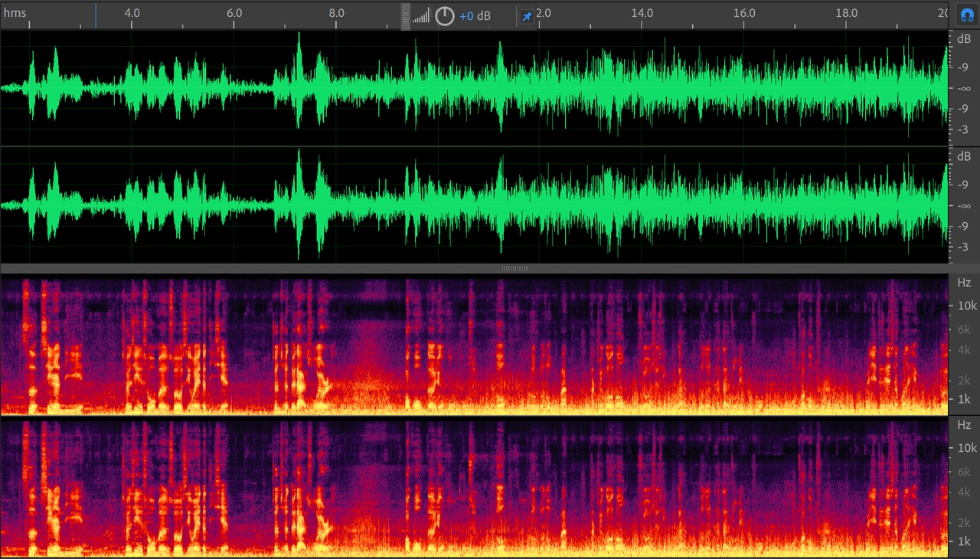The width and height of the screenshot is (980, 559).
Task: Click the 14.0 mark on time ruler
Action: click(642, 13)
